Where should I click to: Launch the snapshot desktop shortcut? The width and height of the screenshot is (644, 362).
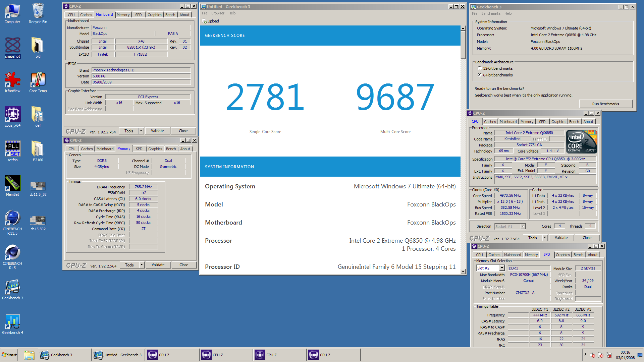coord(12,48)
